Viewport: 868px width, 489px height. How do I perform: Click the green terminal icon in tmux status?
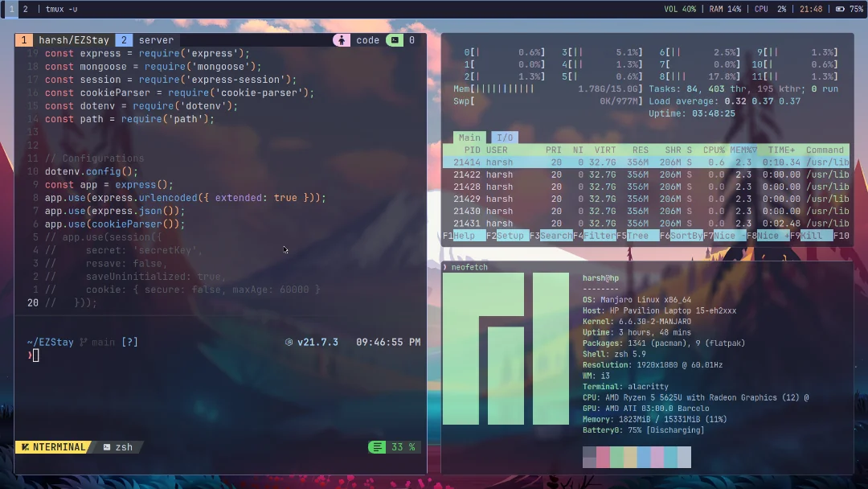[x=394, y=40]
